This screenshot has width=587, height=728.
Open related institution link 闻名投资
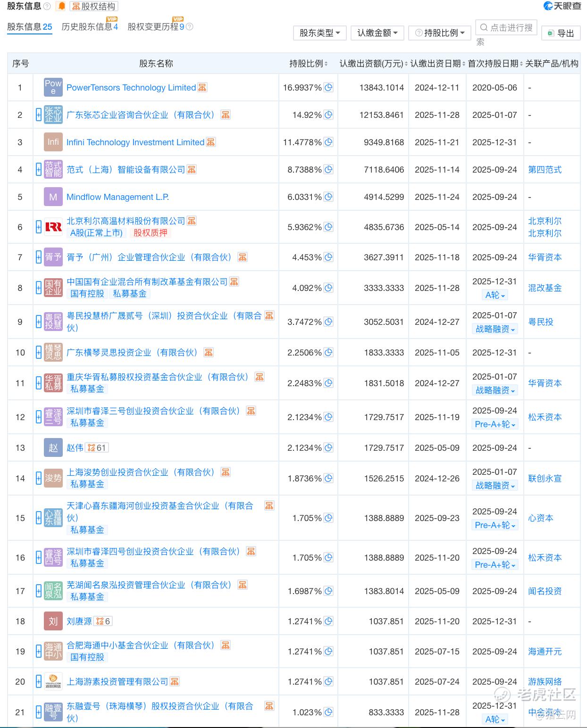(x=545, y=591)
